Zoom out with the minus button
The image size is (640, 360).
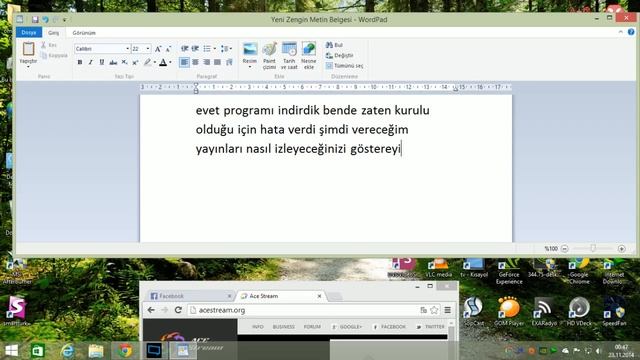(x=564, y=249)
